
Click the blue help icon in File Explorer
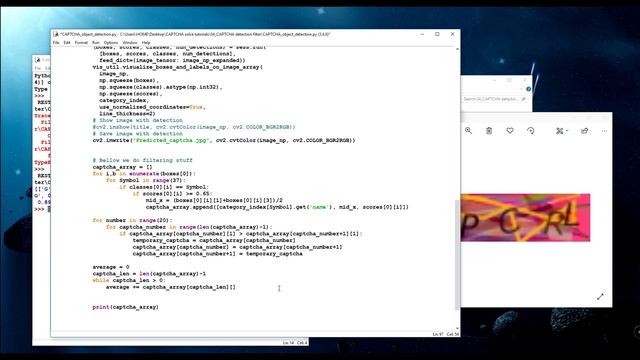pos(529,89)
